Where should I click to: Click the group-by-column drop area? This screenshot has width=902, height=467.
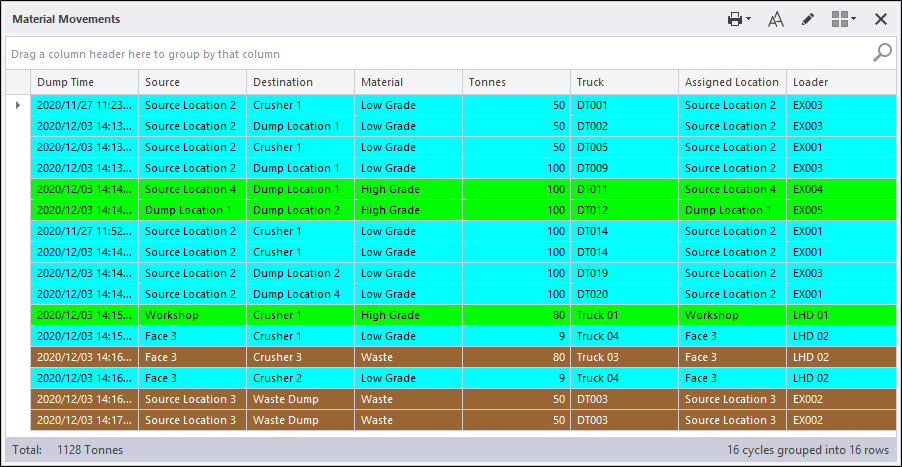tap(450, 54)
